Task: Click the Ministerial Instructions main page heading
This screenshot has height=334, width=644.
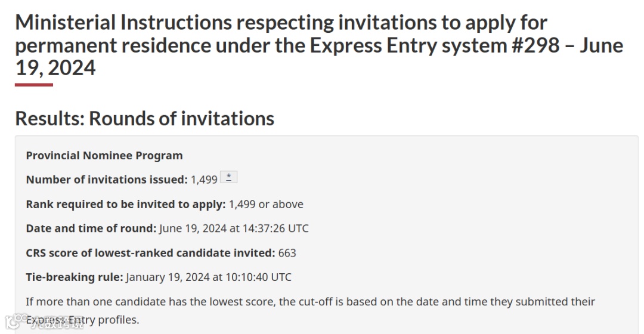Action: coord(280,24)
